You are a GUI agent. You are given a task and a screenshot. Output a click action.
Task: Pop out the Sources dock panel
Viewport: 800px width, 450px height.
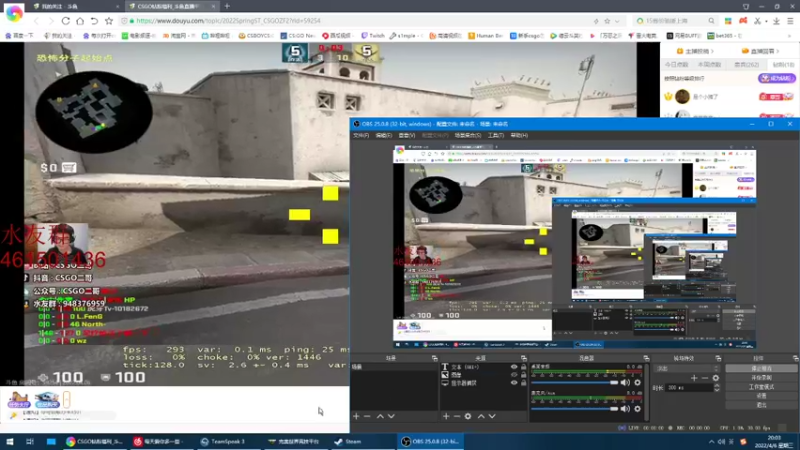click(523, 358)
